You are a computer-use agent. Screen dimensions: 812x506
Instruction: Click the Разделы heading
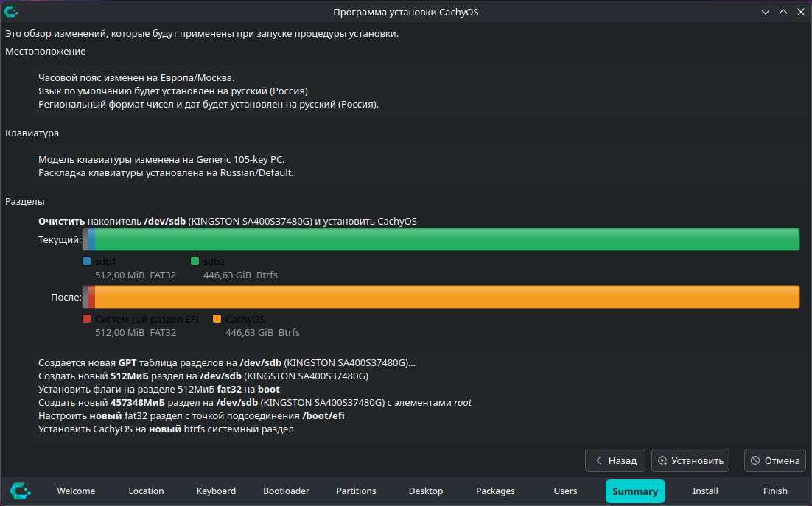[25, 201]
